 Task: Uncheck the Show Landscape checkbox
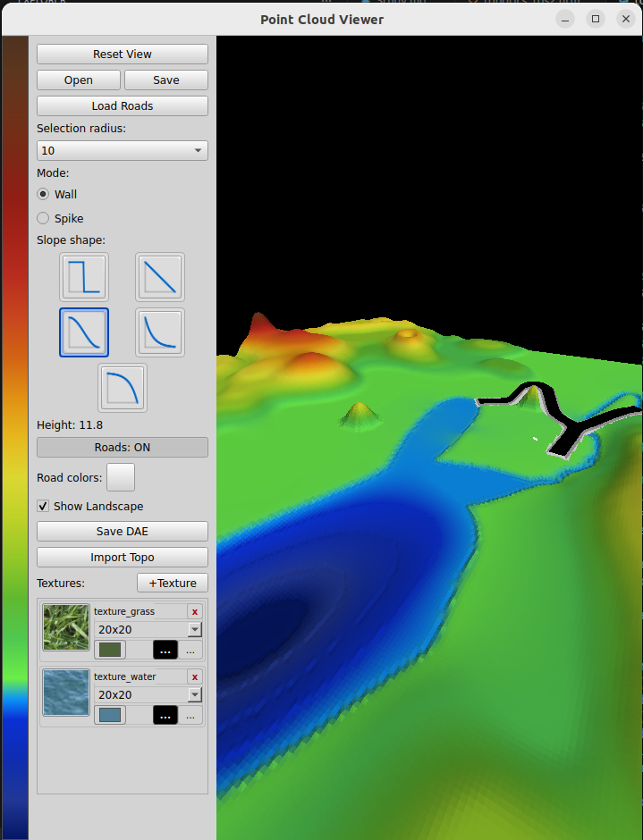pos(43,506)
